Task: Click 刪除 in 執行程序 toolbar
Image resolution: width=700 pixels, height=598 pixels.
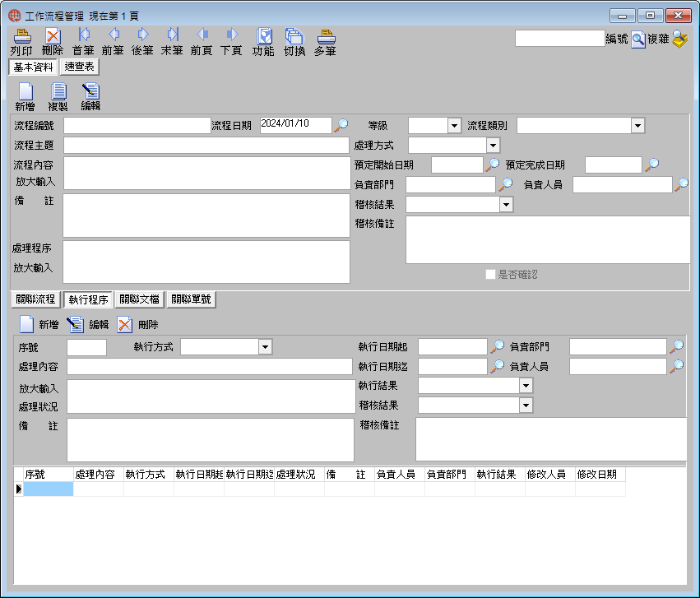Action: (124, 324)
